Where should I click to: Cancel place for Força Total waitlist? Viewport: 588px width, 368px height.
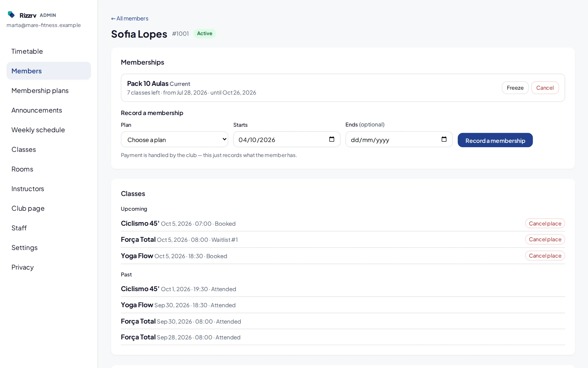545,239
